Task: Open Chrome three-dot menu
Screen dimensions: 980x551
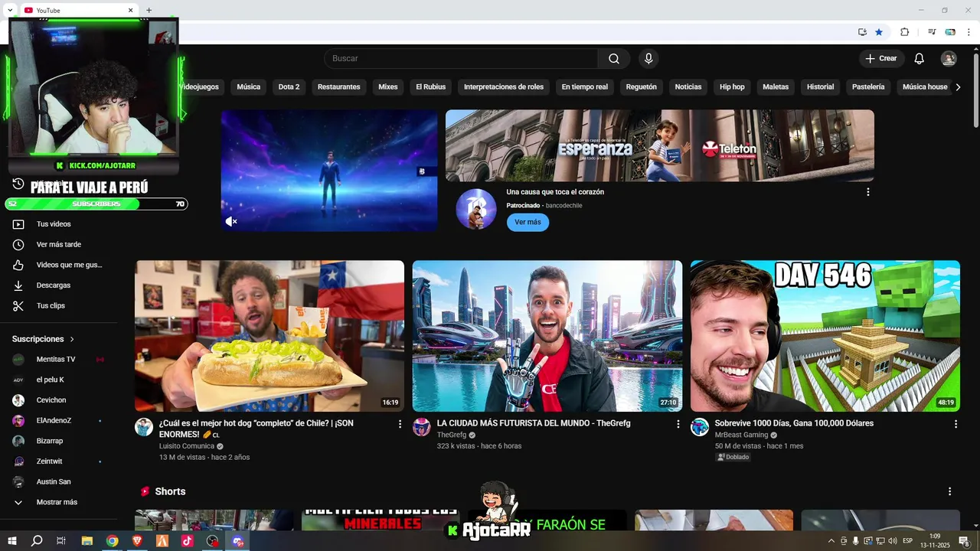Action: [x=969, y=32]
